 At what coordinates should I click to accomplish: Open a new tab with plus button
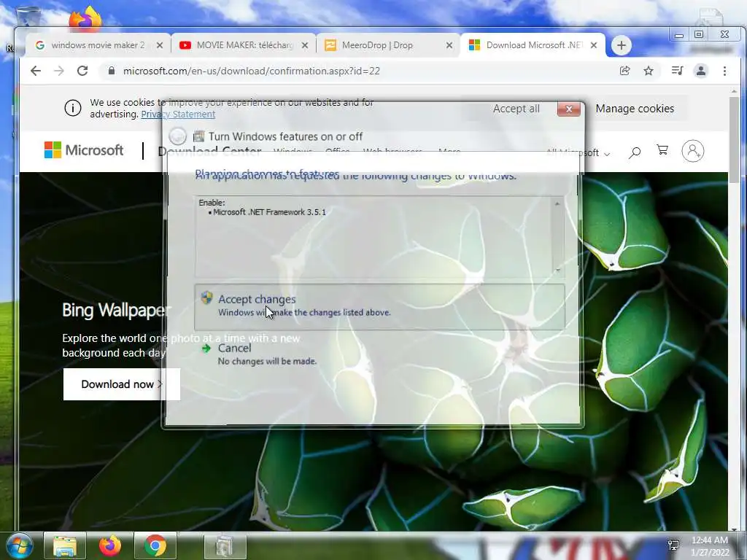(x=621, y=45)
